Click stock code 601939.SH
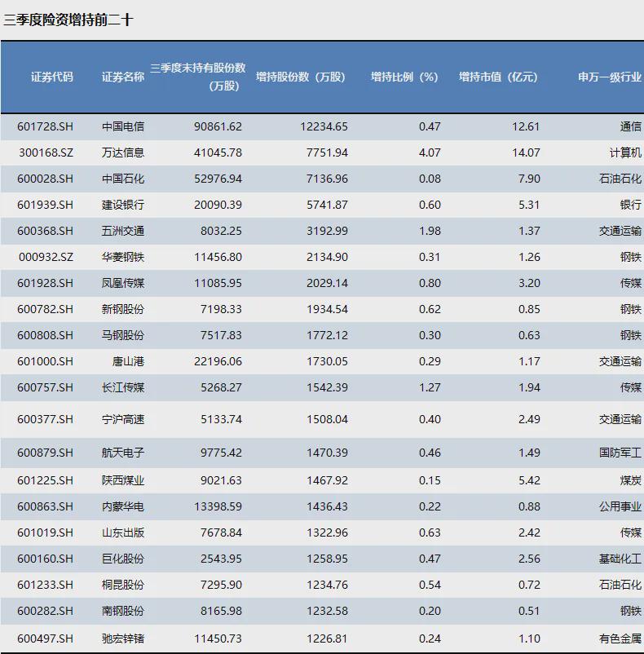 45,205
